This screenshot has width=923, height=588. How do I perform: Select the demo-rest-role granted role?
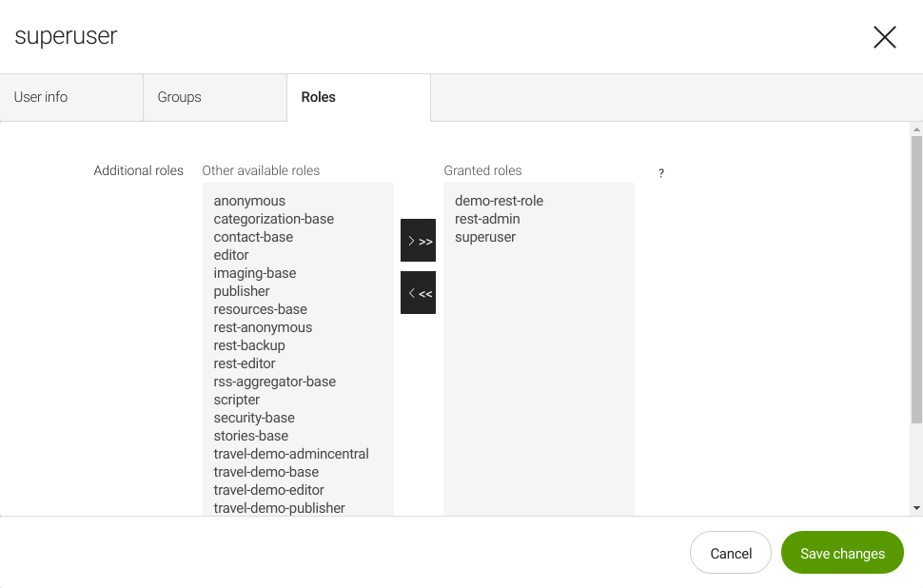tap(498, 201)
